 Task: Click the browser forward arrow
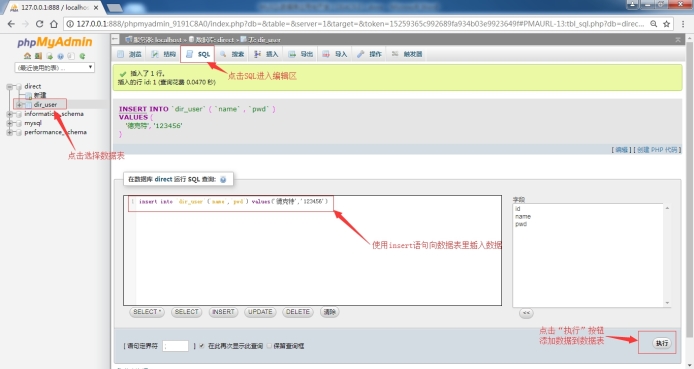[x=25, y=24]
